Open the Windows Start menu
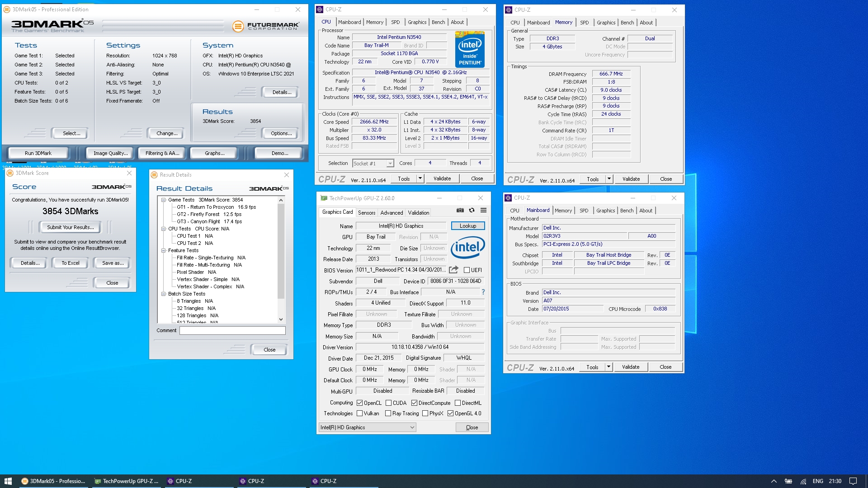The width and height of the screenshot is (868, 488). [x=8, y=481]
